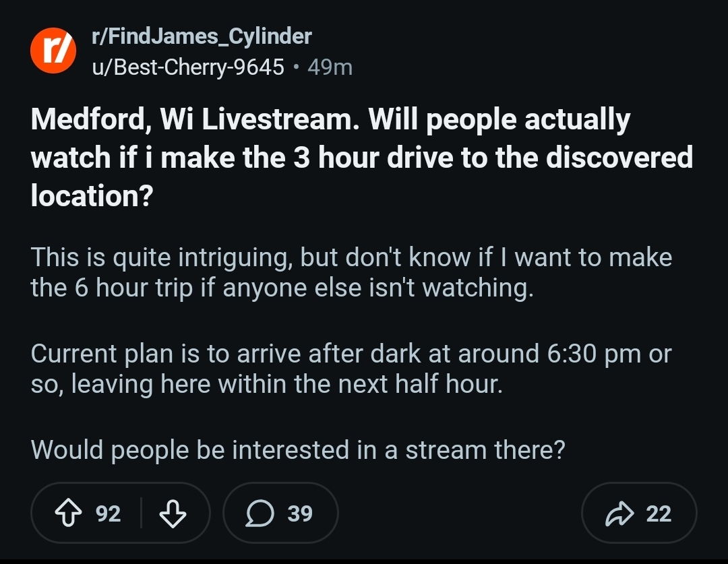
Task: Click the "6:30 pm" time in body
Action: point(591,354)
